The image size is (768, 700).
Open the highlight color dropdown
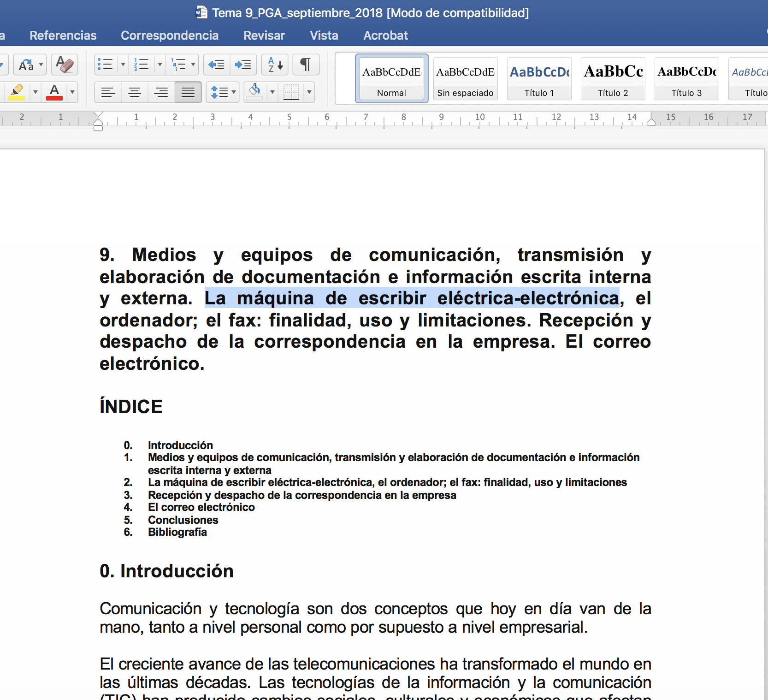coord(35,92)
